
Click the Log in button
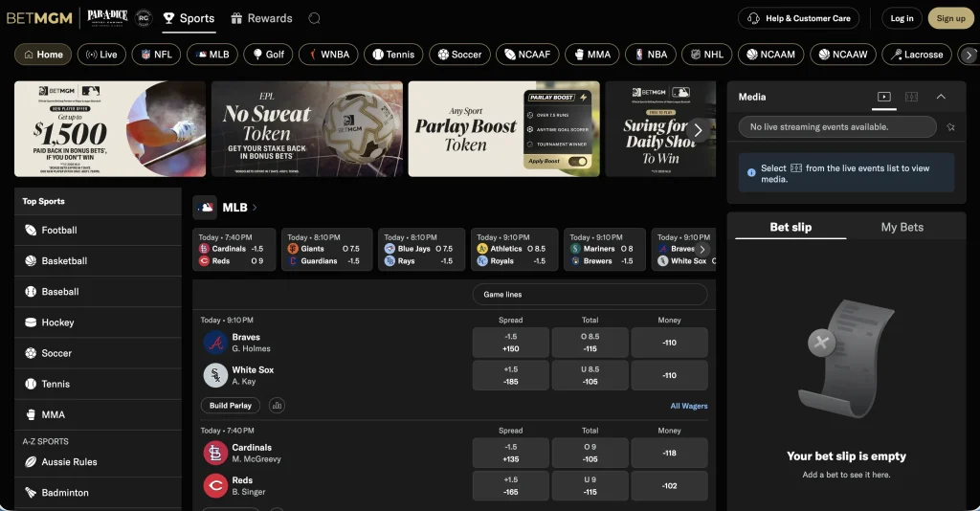(902, 18)
